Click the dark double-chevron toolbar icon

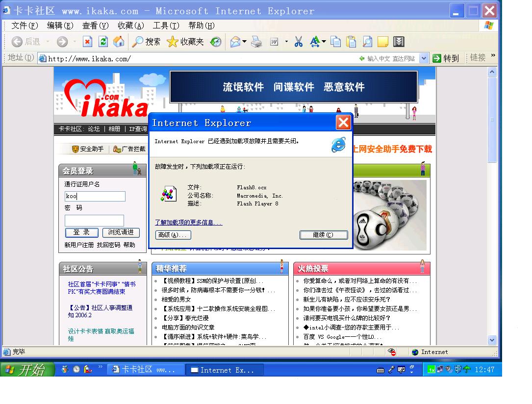(399, 42)
